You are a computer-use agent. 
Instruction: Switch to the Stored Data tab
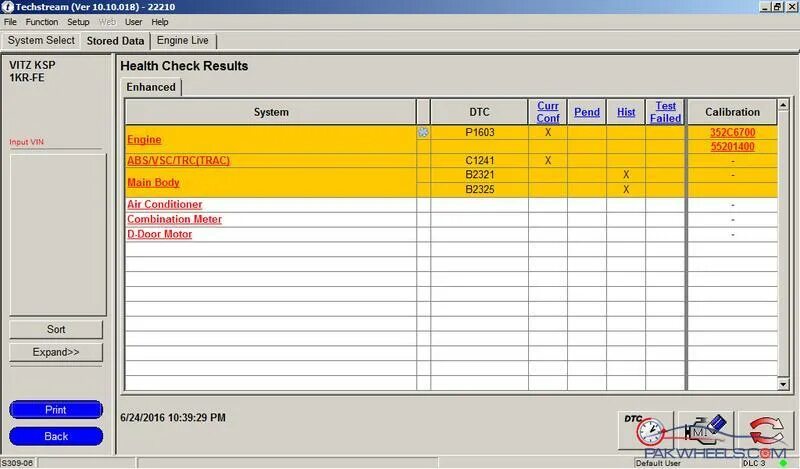point(115,41)
